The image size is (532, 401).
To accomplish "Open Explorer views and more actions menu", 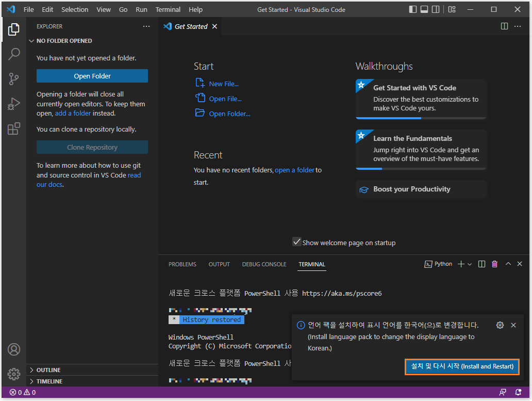I will pos(146,26).
